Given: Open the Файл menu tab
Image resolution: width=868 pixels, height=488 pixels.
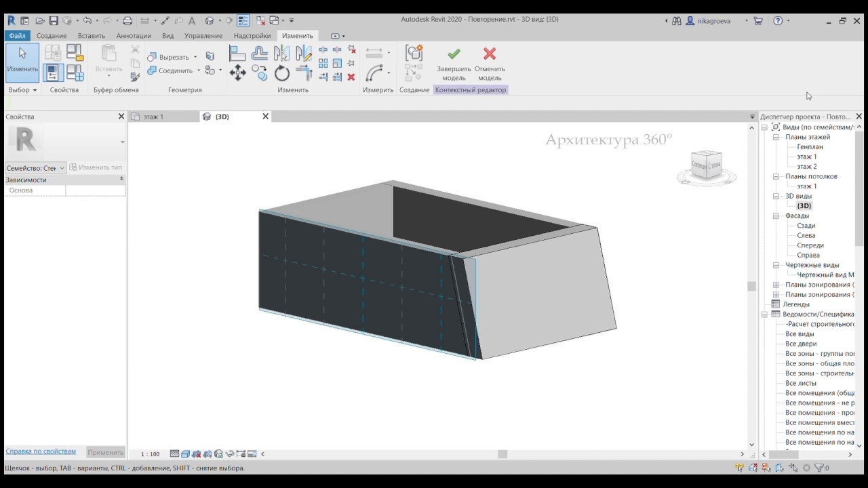Looking at the screenshot, I should 18,35.
